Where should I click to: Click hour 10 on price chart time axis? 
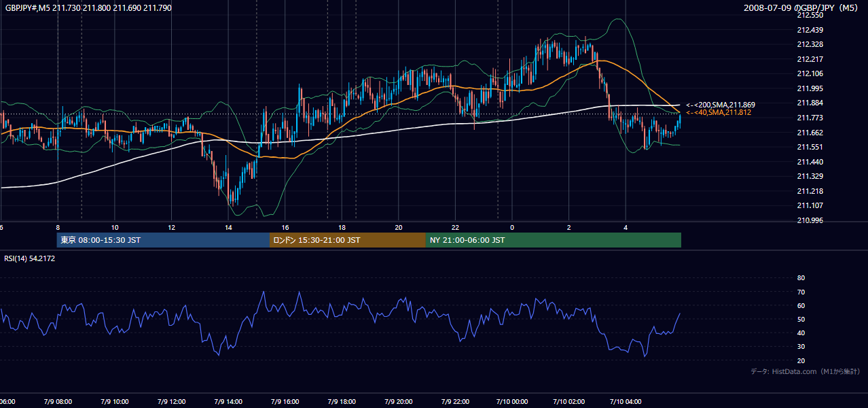pyautogui.click(x=115, y=227)
